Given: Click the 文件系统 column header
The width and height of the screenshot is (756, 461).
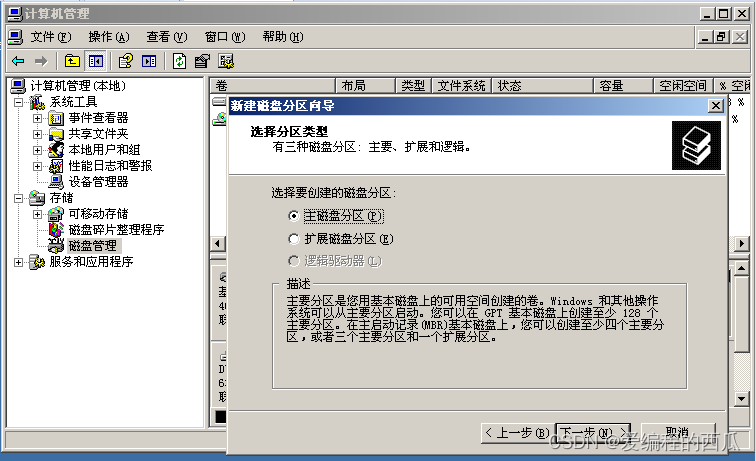Looking at the screenshot, I should tap(461, 86).
